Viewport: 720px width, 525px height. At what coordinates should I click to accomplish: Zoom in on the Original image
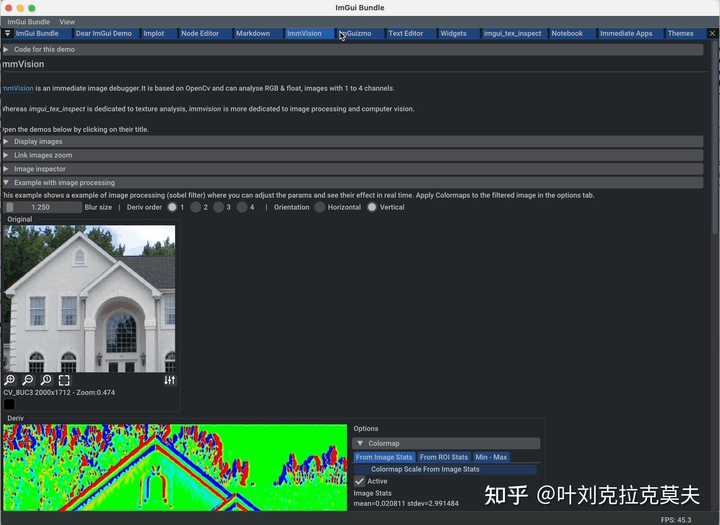click(x=10, y=380)
